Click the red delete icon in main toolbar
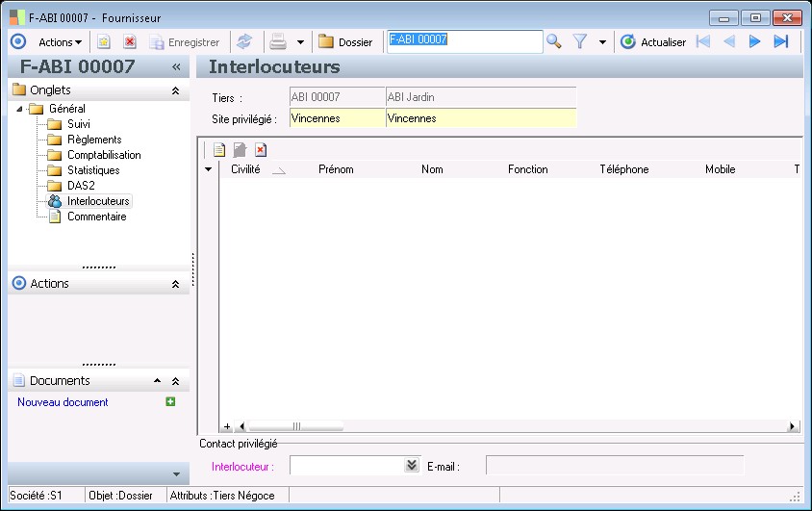This screenshot has width=812, height=511. point(130,41)
